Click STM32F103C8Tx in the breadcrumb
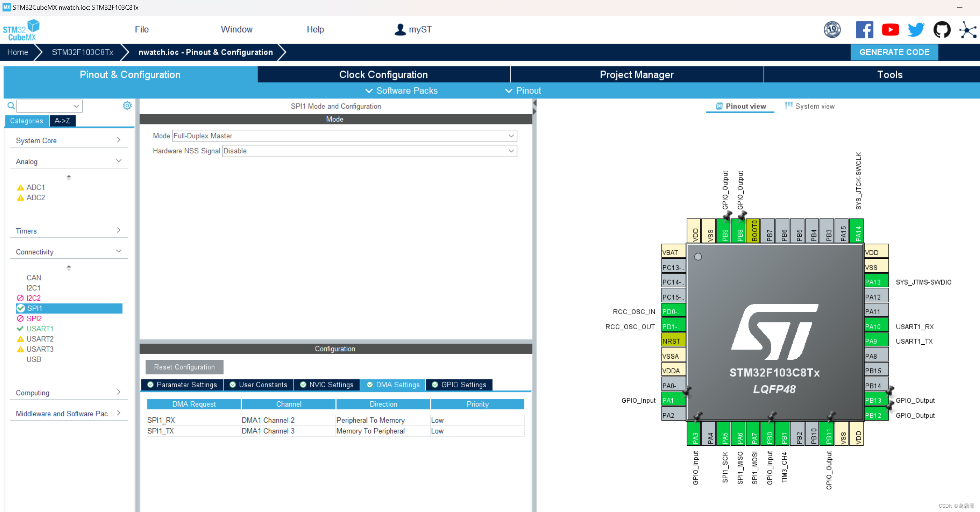 click(x=82, y=52)
